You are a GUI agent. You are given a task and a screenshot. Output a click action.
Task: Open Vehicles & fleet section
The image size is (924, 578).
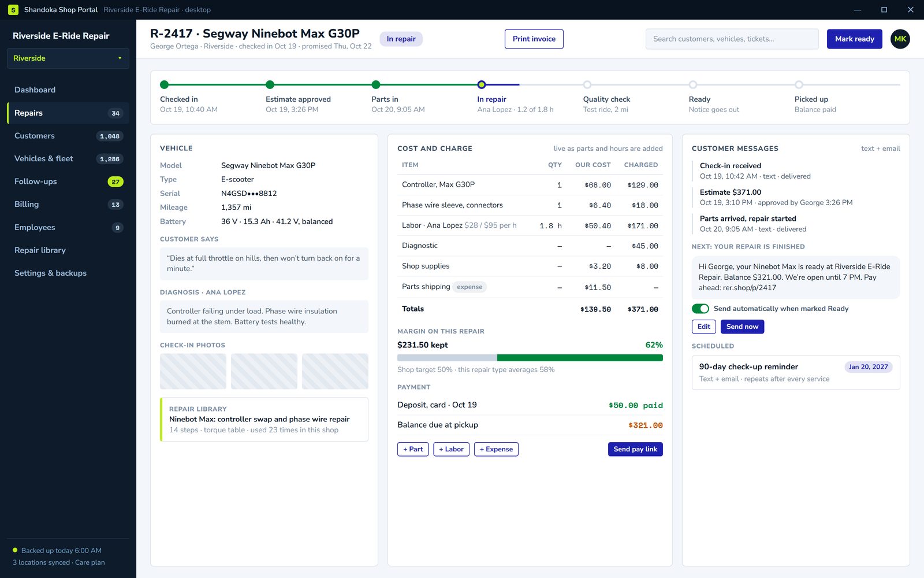(68, 158)
